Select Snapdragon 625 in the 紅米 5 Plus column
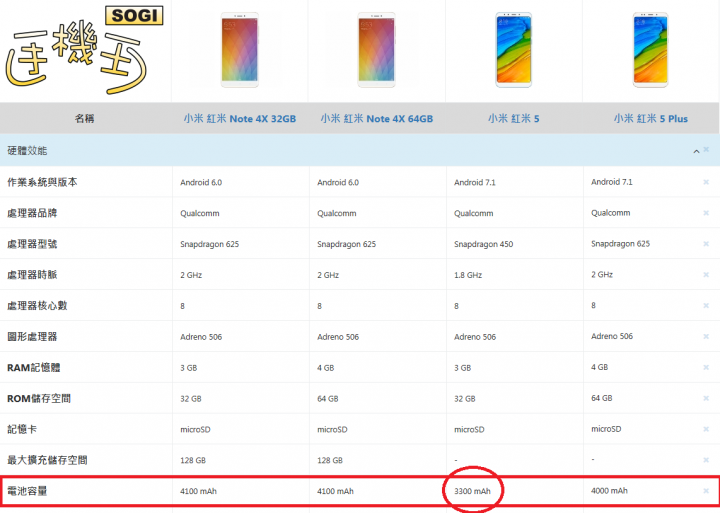The width and height of the screenshot is (720, 513). pos(620,243)
